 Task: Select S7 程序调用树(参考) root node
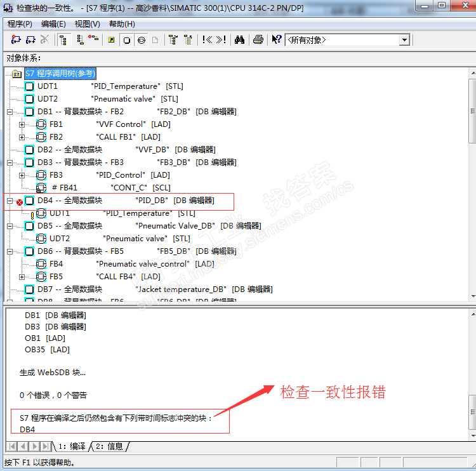(x=60, y=74)
